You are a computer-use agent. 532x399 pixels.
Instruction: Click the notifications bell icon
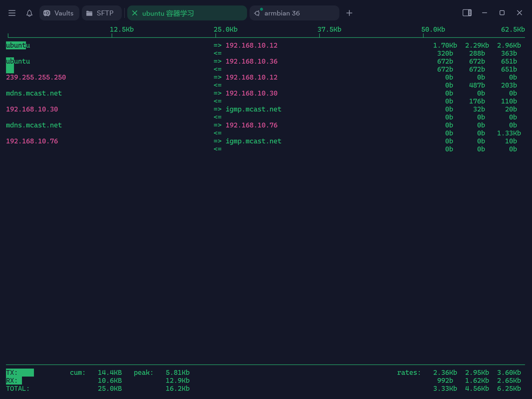click(x=29, y=13)
